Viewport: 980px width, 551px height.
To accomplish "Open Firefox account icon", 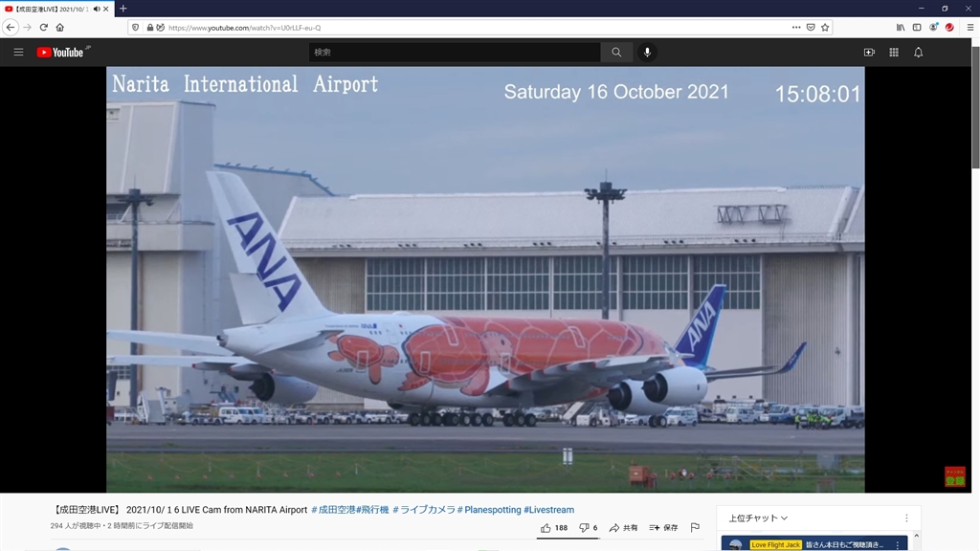I will coord(933,28).
